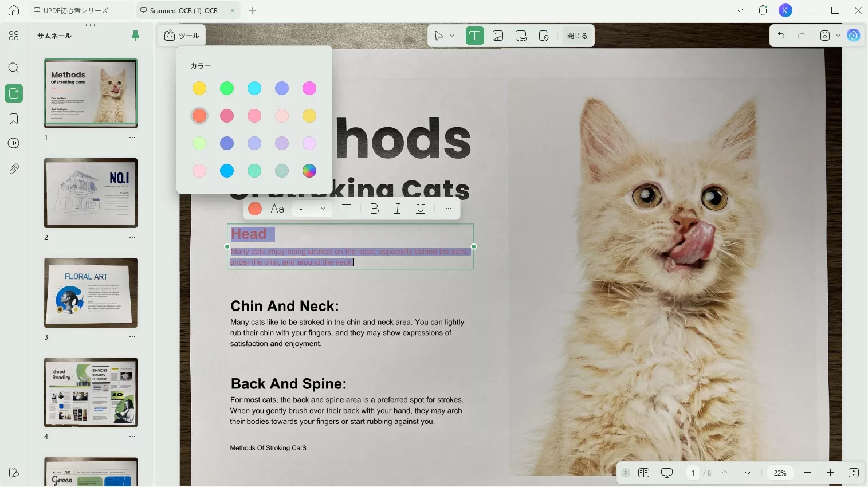Go to the UPDF home screen icon
The width and height of the screenshot is (868, 487).
point(14,10)
